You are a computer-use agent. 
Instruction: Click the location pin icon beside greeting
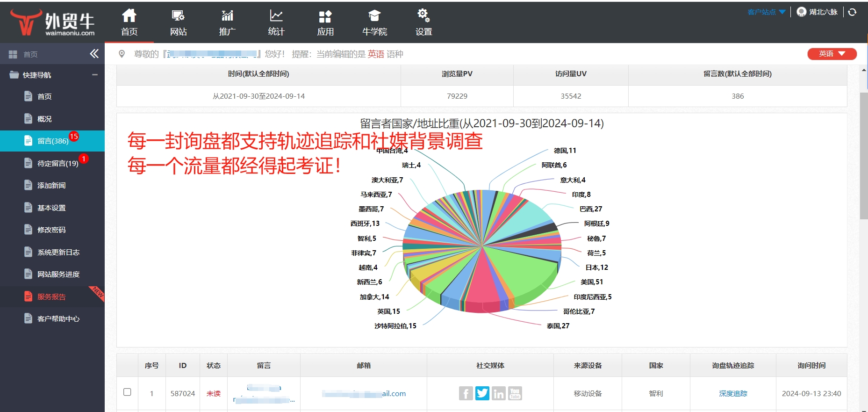tap(122, 54)
